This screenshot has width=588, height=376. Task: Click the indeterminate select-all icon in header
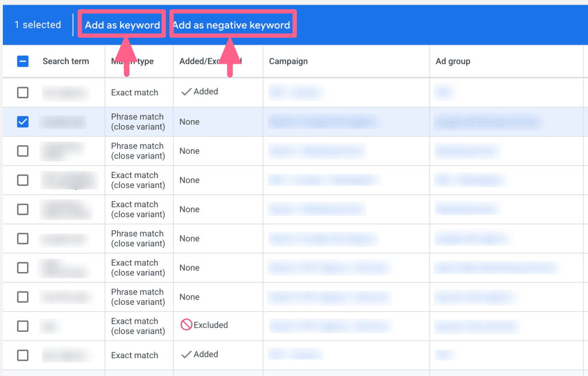click(x=22, y=61)
